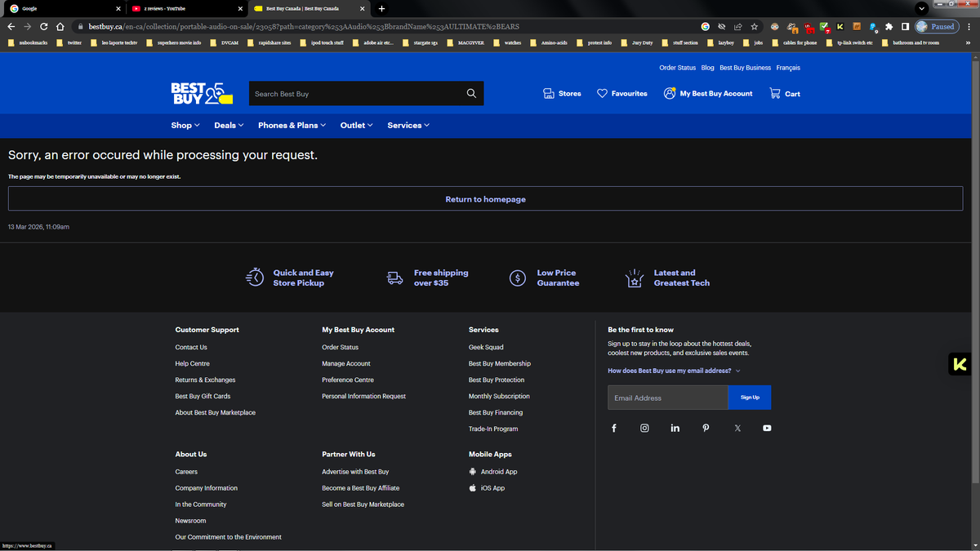Screen dimensions: 980x551
Task: Click the Email Address field
Action: pos(668,398)
